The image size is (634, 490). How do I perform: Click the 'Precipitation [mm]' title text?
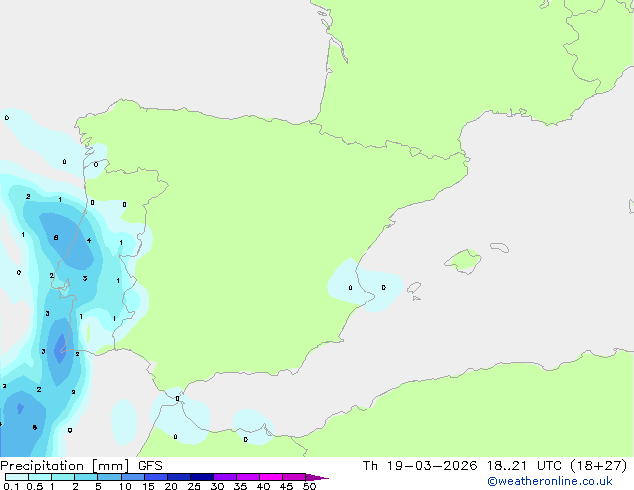[64, 466]
